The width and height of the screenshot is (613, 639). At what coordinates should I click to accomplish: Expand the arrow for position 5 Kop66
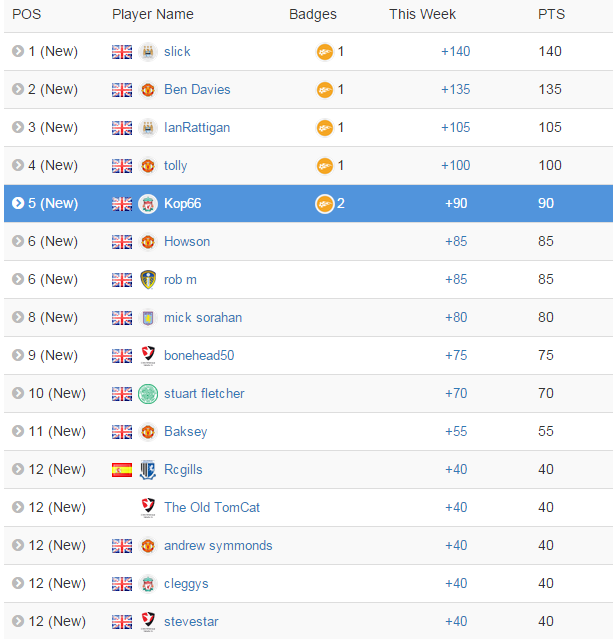pos(18,204)
